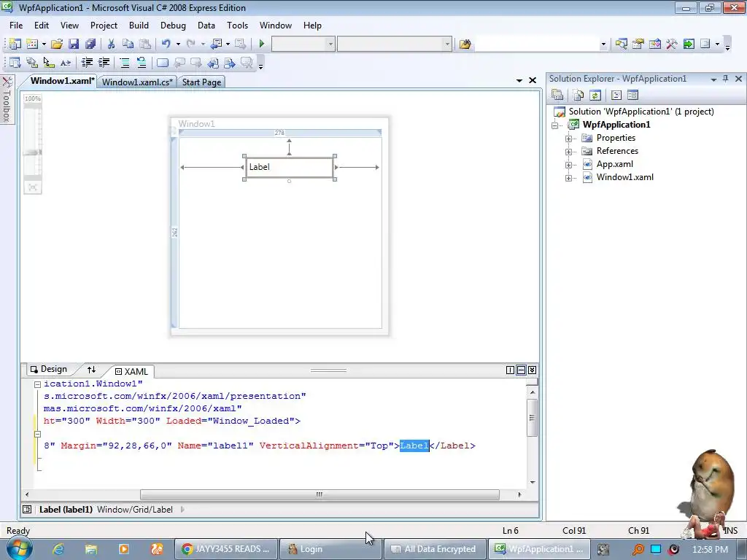This screenshot has width=747, height=560.
Task: Open the collapsed Toolbox side panel
Action: click(7, 99)
